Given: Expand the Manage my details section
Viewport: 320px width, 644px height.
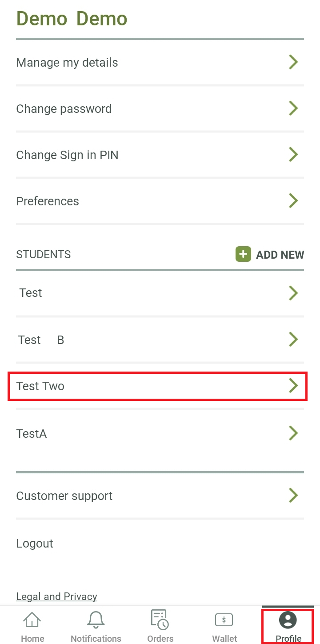Looking at the screenshot, I should click(67, 62).
